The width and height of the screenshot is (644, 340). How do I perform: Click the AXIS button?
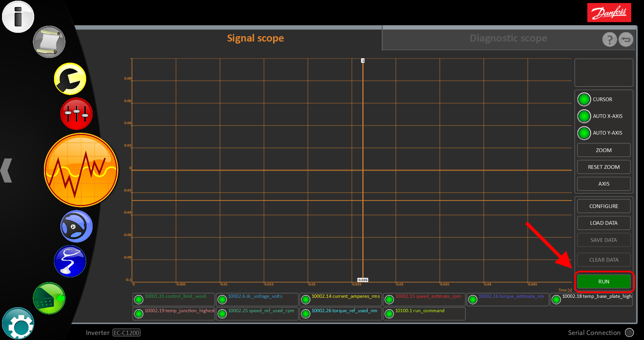pos(604,184)
